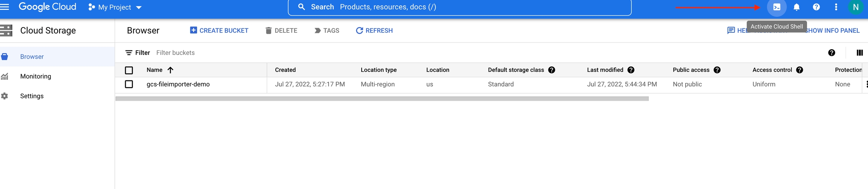
Task: Activate Cloud Shell terminal icon
Action: click(776, 7)
